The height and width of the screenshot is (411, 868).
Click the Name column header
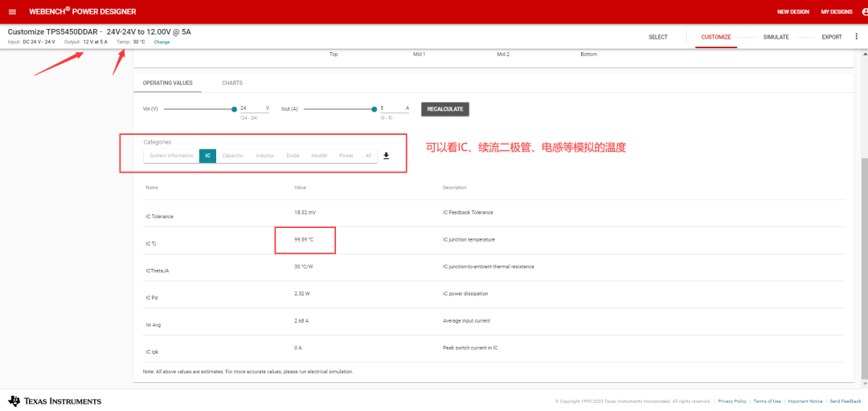coord(152,188)
